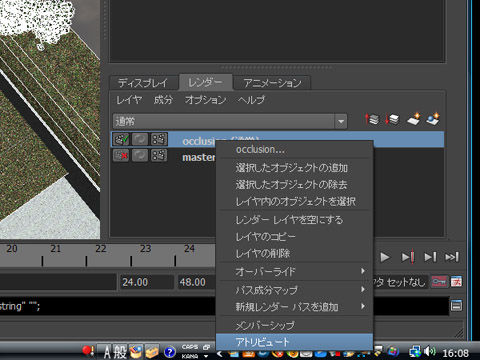Open the アニメーション tab

[272, 83]
